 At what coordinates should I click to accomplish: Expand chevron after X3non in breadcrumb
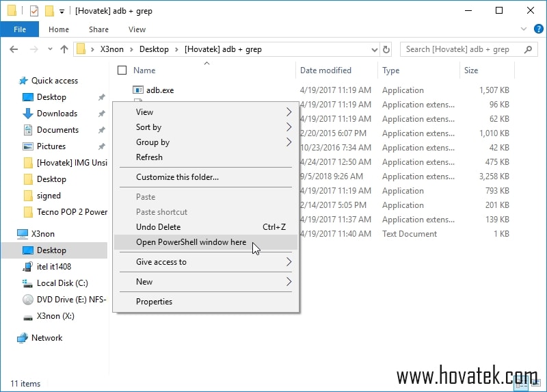pos(131,49)
